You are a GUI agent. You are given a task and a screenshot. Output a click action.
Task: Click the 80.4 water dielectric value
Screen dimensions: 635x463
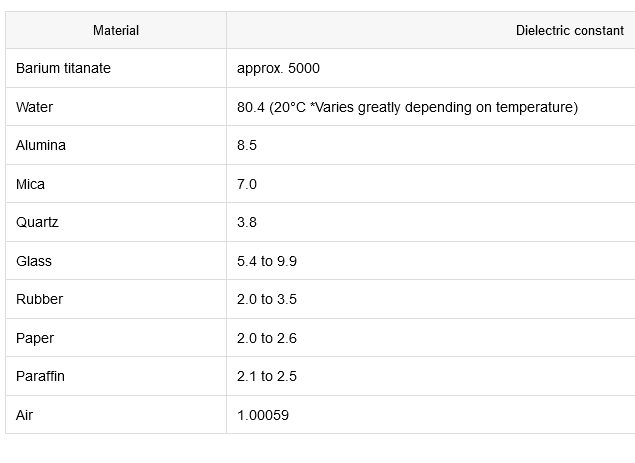click(407, 107)
